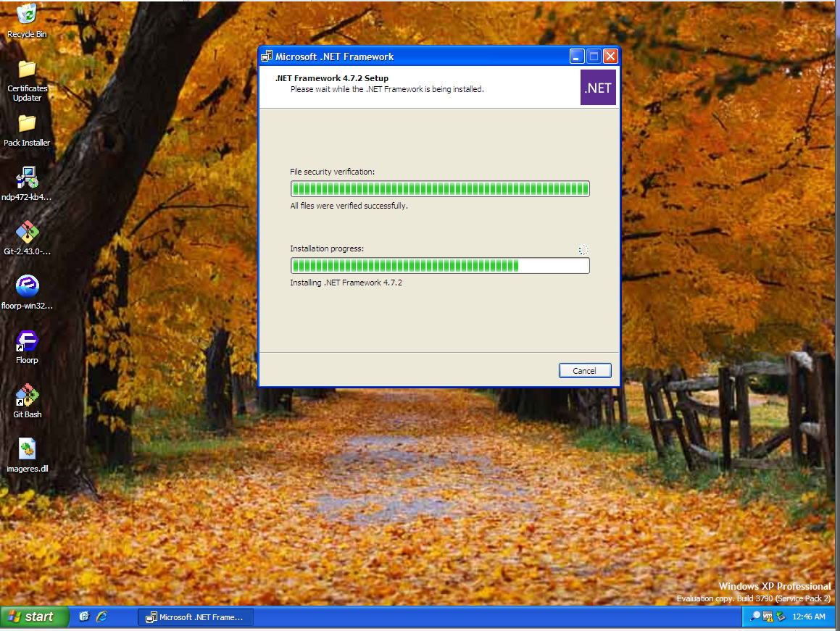Image resolution: width=840 pixels, height=631 pixels.
Task: Click the 12:46 AM taskbar clock
Action: (x=808, y=617)
